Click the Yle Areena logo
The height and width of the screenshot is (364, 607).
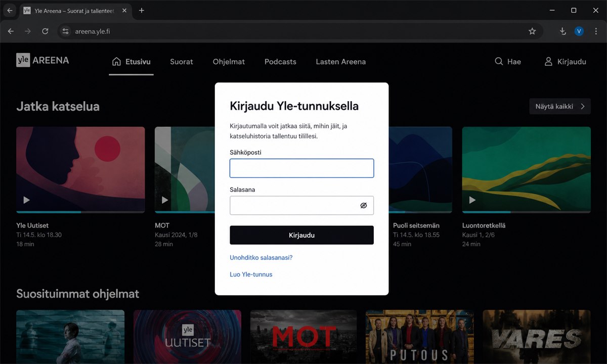[42, 60]
